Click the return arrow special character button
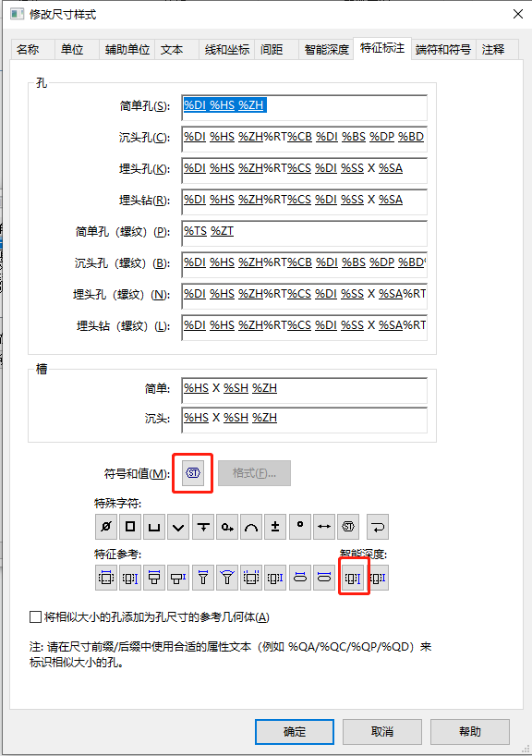Screen dimensions: 532x756 tap(378, 527)
